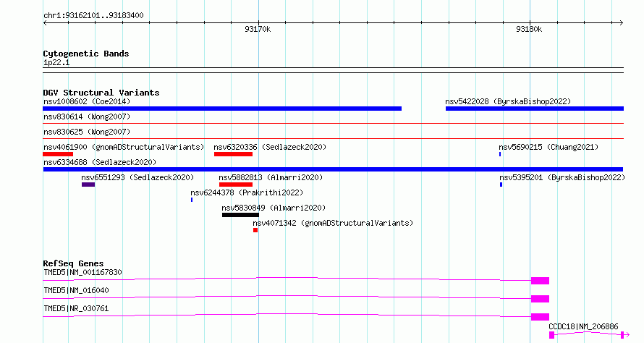
Task: Click the small blue marker under nsv5690215
Action: coord(500,154)
